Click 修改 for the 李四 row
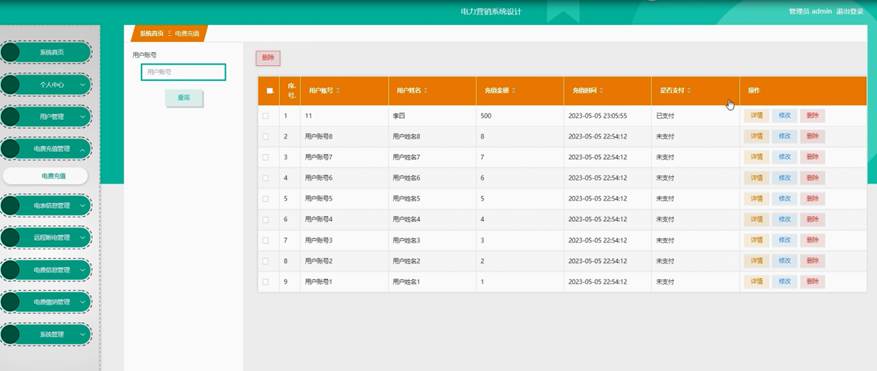877x371 pixels. 784,116
